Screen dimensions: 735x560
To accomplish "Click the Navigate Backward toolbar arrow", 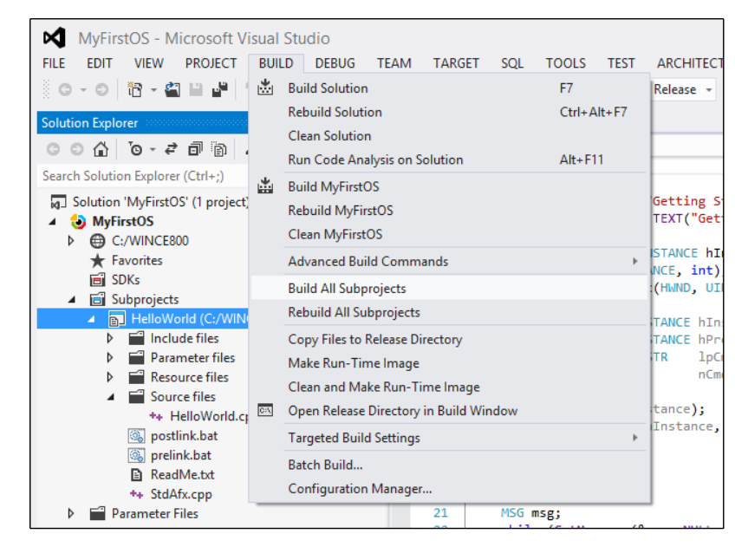I will point(65,89).
